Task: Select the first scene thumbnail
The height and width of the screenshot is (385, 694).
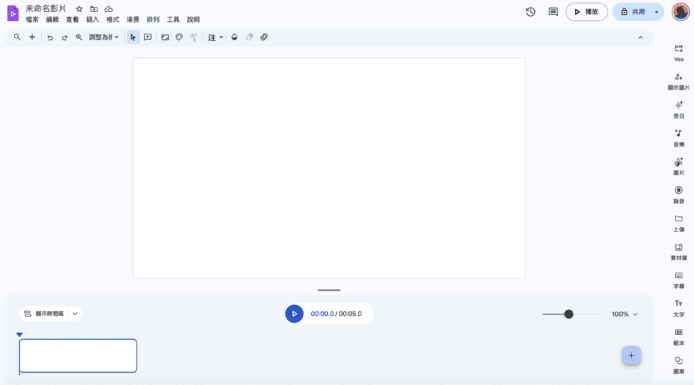Action: coord(78,356)
